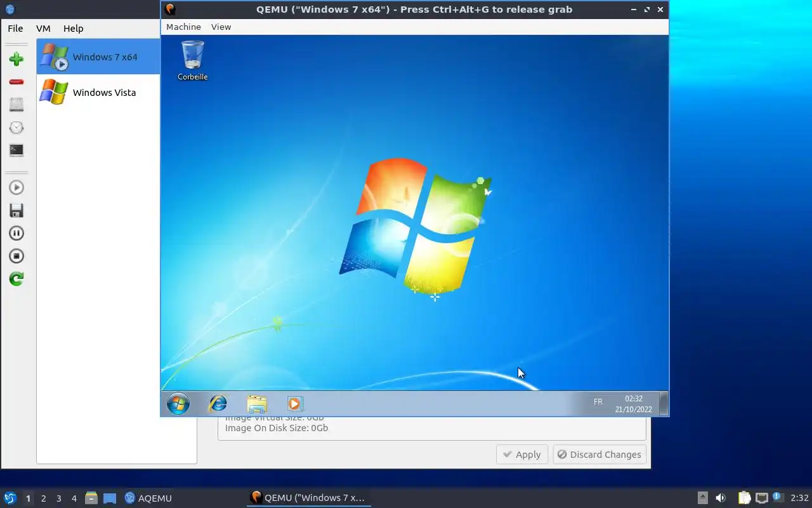
Task: Click the AQEMU window title icon
Action: 10,9
